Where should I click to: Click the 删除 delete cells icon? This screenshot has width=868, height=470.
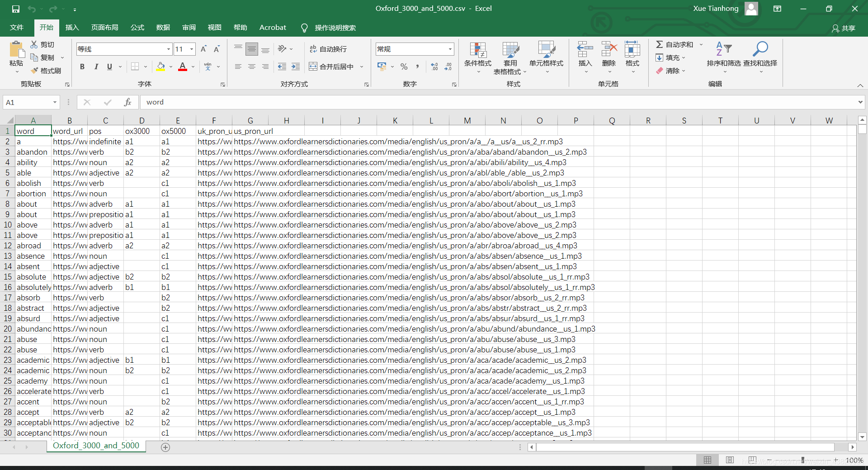coord(609,49)
